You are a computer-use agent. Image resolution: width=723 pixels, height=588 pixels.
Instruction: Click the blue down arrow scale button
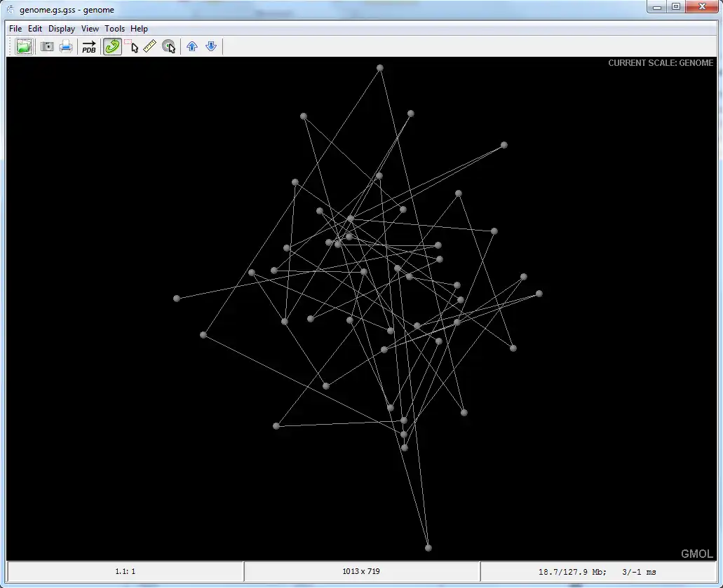(211, 46)
